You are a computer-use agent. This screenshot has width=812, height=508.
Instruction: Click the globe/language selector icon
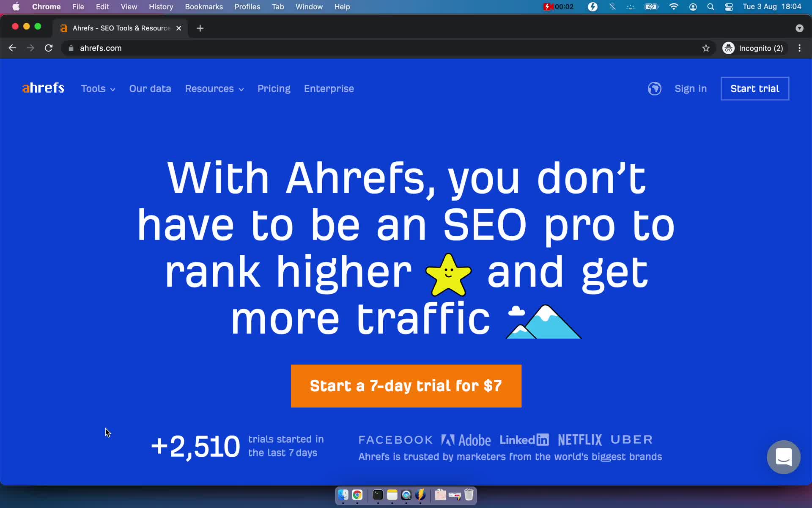click(x=654, y=88)
